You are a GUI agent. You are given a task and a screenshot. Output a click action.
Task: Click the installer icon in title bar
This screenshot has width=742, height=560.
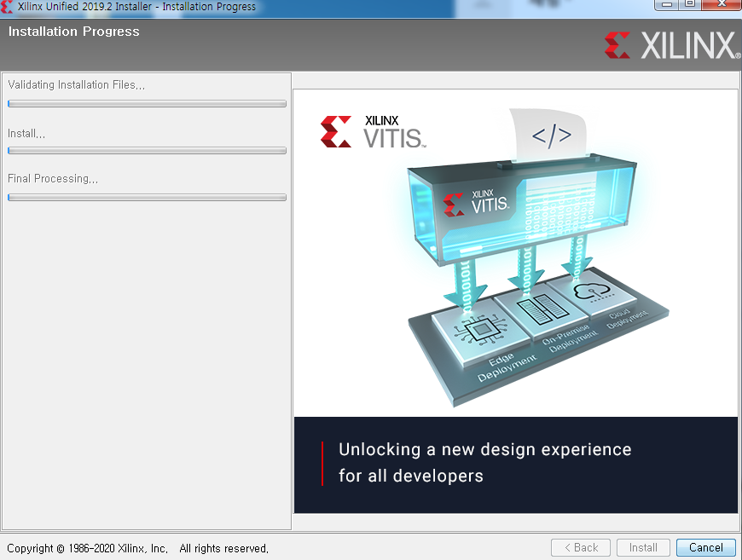[x=7, y=7]
